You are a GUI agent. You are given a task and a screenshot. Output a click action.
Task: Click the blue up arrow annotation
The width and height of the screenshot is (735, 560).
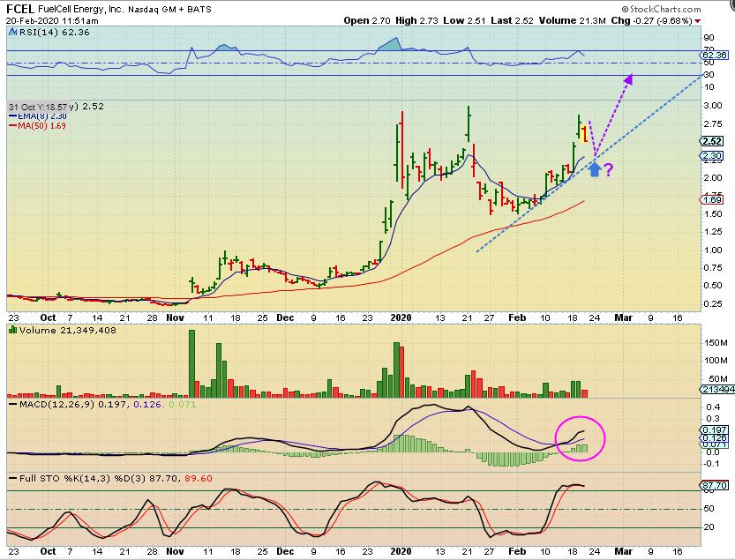coord(596,167)
